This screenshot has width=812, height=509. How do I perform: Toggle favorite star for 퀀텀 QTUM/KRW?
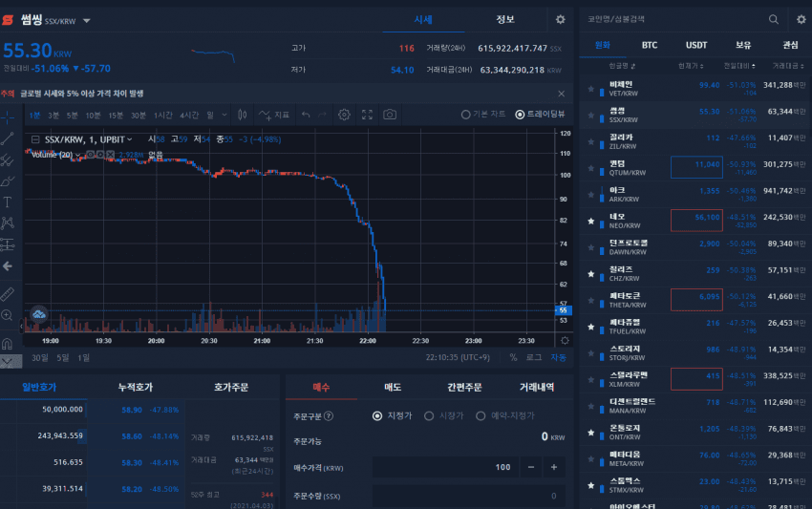pyautogui.click(x=591, y=168)
